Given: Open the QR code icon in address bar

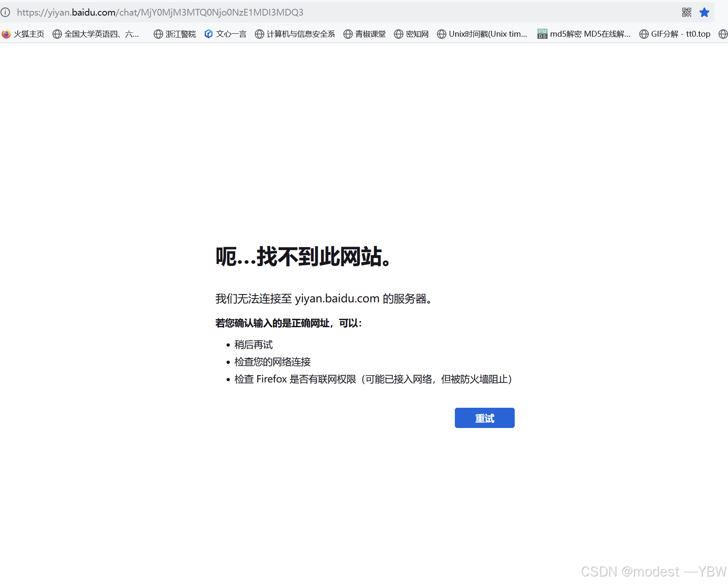Looking at the screenshot, I should pos(687,12).
